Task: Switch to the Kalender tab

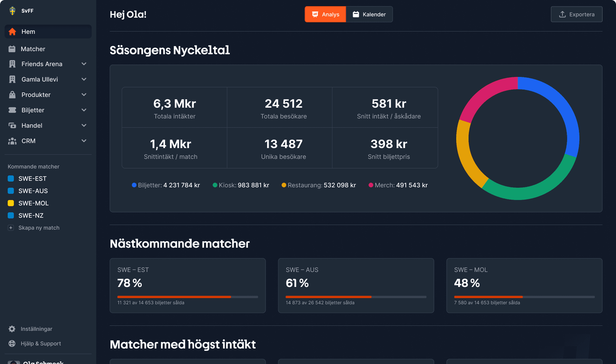Action: (x=369, y=14)
